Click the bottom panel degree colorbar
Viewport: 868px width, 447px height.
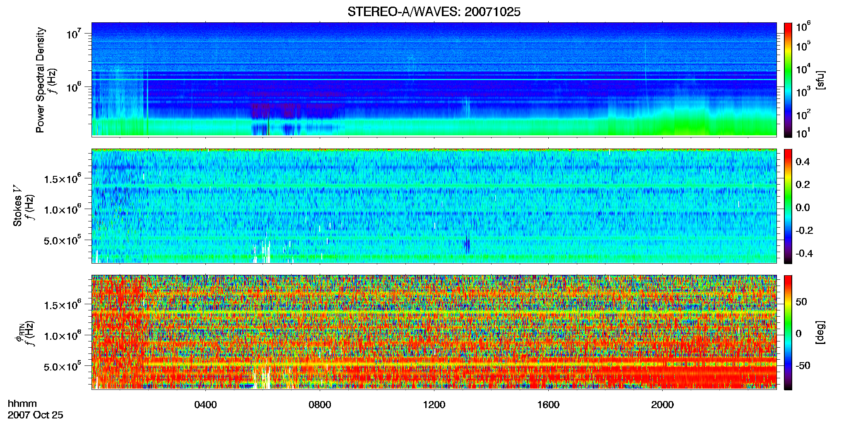point(788,332)
